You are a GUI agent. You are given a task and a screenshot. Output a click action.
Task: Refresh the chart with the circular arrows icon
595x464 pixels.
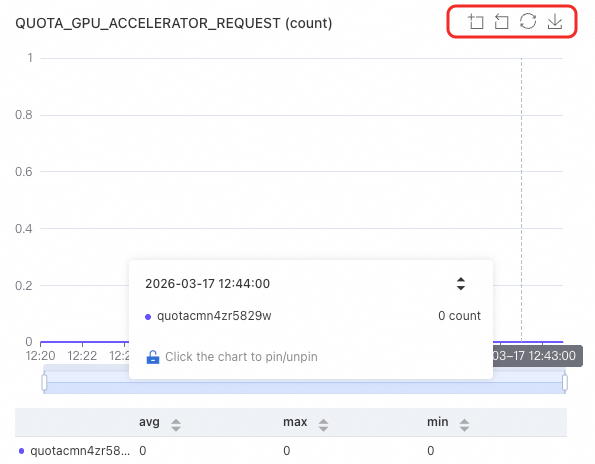pos(528,21)
